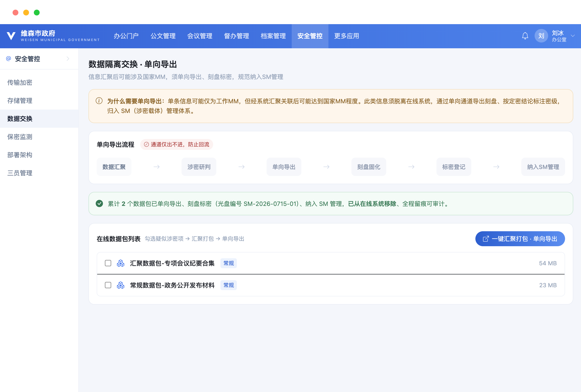Click package icon of 常规数据包-政务公开发布材料
Image resolution: width=581 pixels, height=392 pixels.
(121, 285)
